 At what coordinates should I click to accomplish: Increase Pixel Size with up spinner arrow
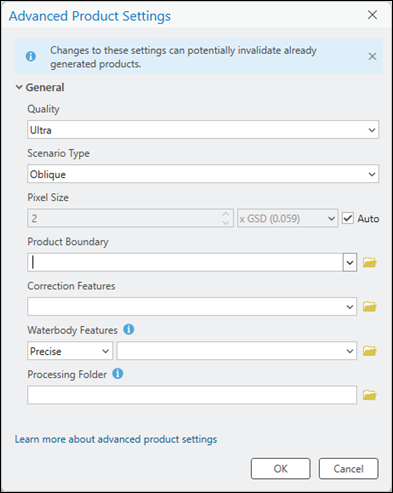click(x=226, y=214)
